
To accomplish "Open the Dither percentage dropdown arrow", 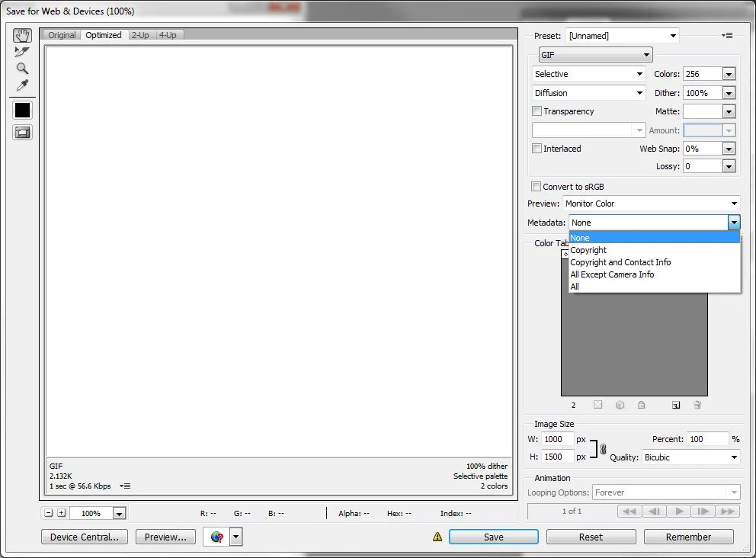I will tap(729, 93).
